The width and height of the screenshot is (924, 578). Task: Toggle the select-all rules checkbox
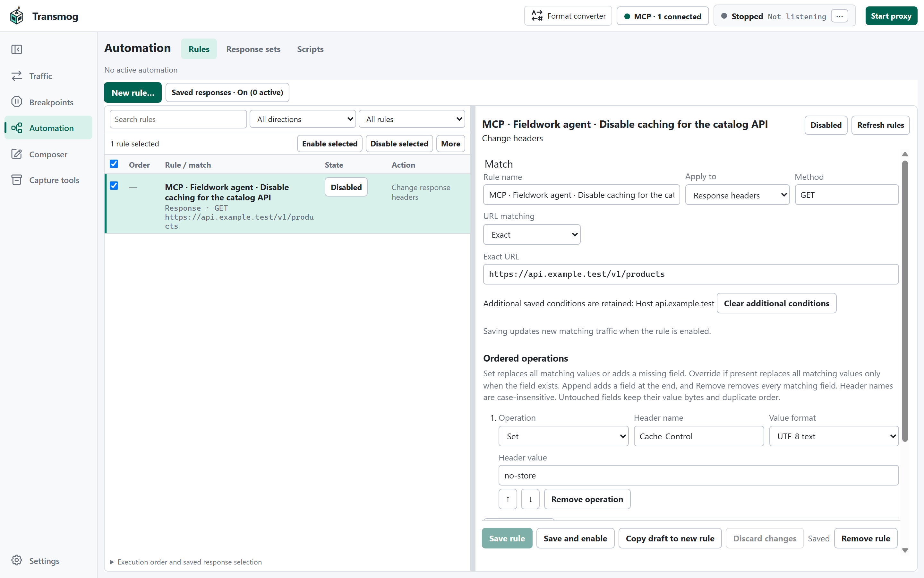click(x=114, y=164)
